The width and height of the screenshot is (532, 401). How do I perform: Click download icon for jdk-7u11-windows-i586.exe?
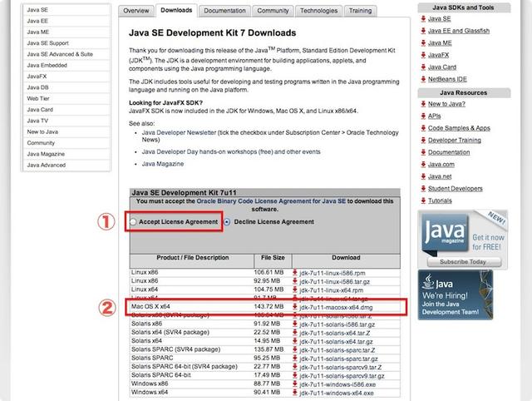(295, 384)
